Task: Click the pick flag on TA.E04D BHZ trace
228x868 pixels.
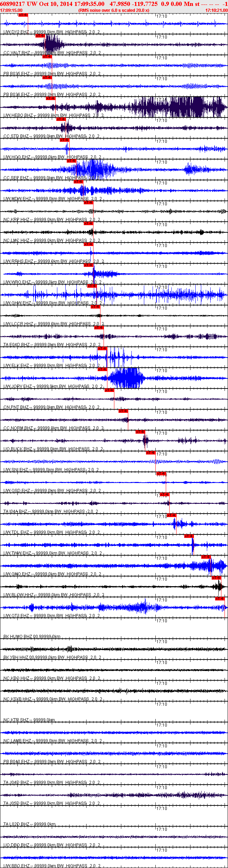Action: (99, 328)
